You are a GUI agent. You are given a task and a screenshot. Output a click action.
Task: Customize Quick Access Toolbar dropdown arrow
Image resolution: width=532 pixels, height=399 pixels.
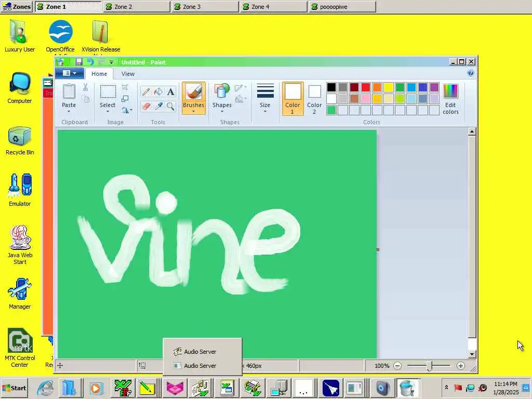click(x=111, y=62)
